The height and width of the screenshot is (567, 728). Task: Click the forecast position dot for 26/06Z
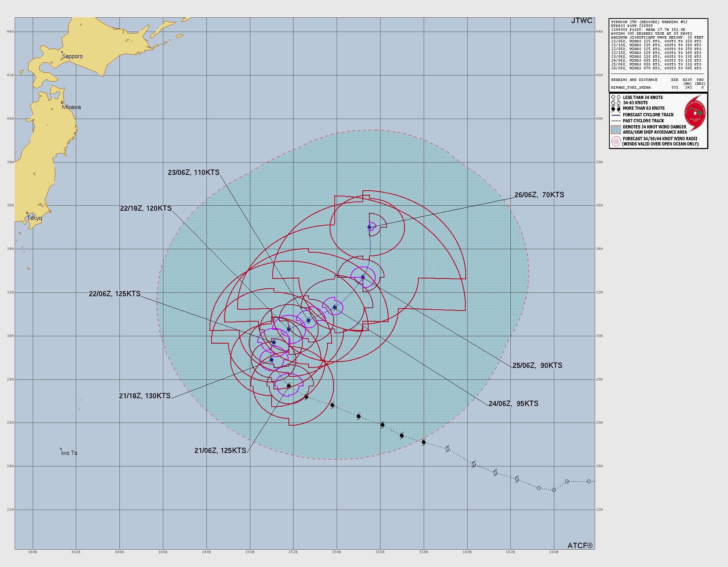tap(369, 227)
